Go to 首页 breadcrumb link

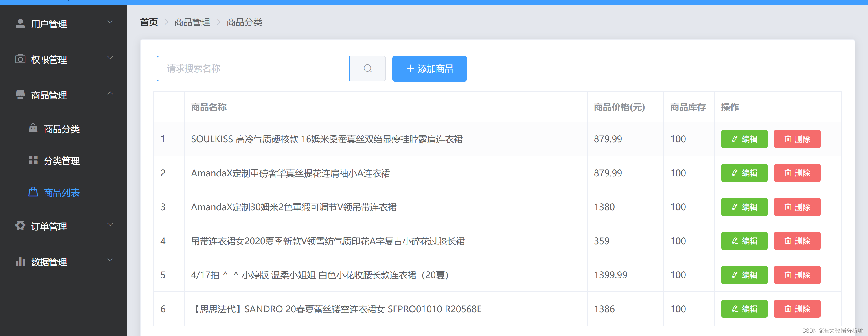point(149,22)
